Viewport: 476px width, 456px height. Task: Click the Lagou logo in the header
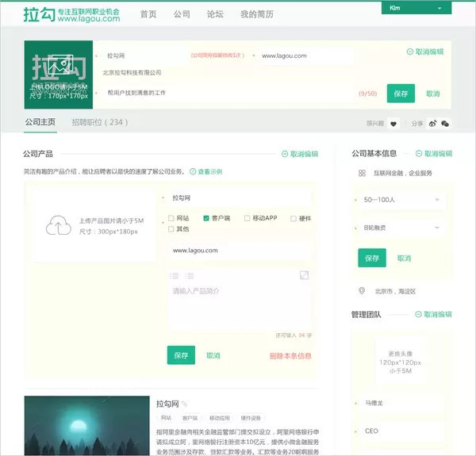[71, 14]
